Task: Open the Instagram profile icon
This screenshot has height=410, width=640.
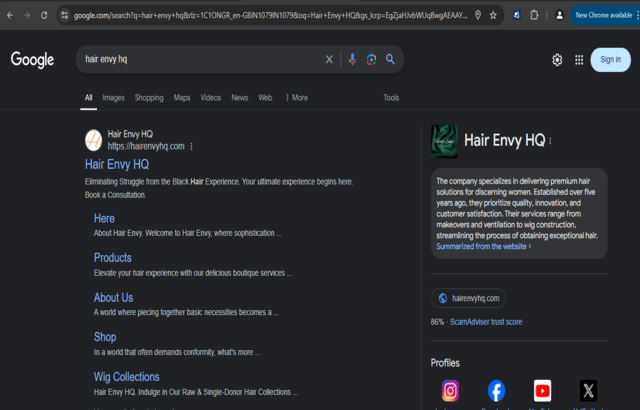Action: coord(450,391)
